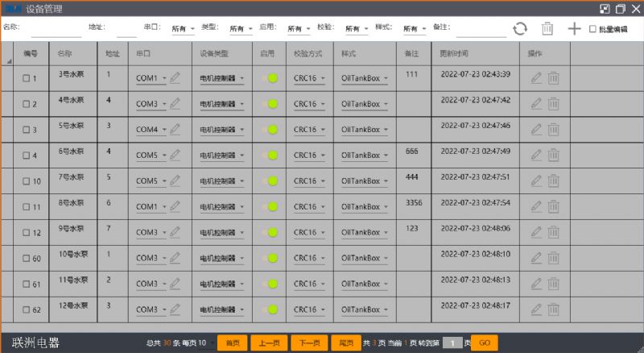This screenshot has height=353, width=644.
Task: Click the plus icon to add a device
Action: [x=574, y=28]
